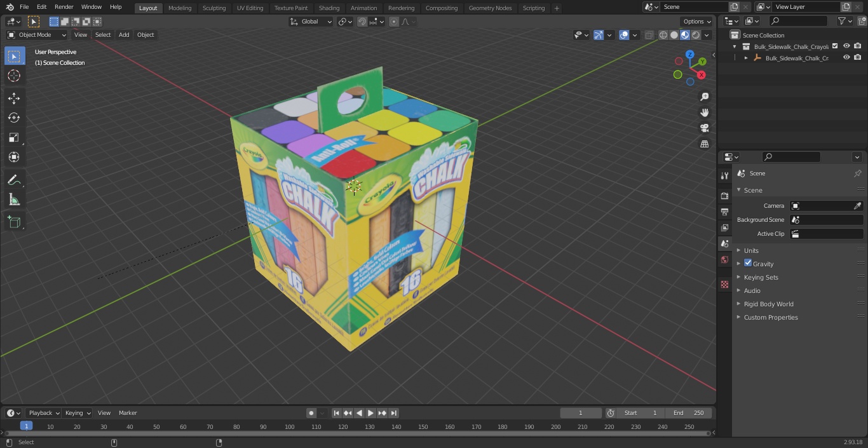
Task: Pin the Scene properties panel
Action: click(857, 173)
